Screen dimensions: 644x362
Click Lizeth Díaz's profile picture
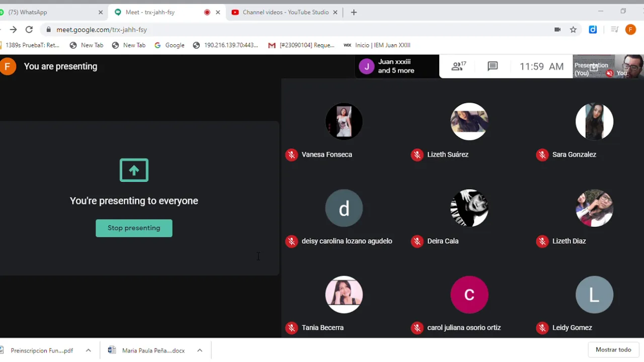[594, 208]
